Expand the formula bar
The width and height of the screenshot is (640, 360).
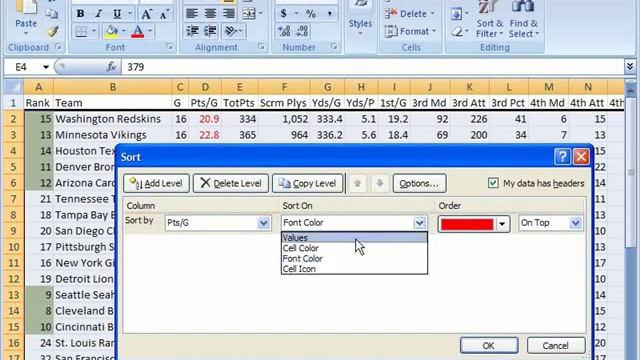(630, 67)
